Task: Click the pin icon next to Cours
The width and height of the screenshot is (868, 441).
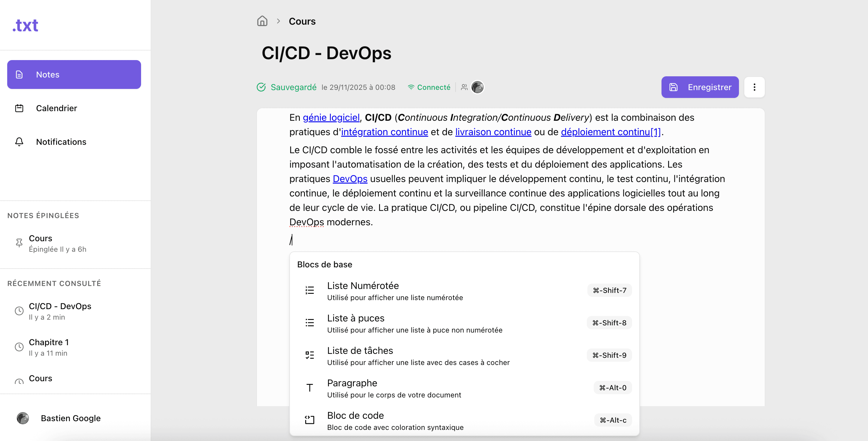Action: pyautogui.click(x=19, y=243)
